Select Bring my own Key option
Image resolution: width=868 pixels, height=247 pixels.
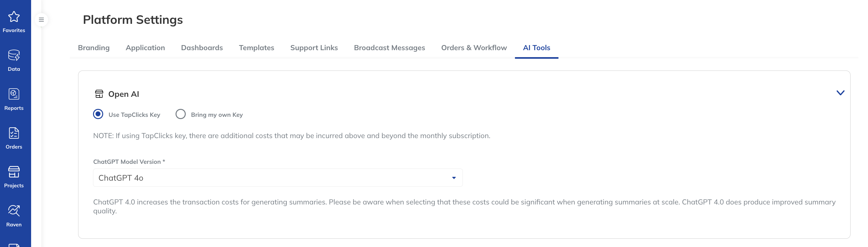pos(181,114)
